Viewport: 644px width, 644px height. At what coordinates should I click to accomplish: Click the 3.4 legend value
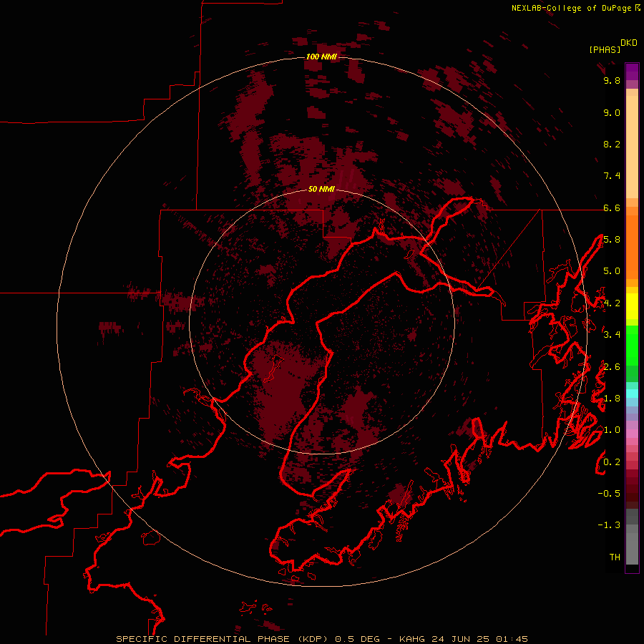612,335
